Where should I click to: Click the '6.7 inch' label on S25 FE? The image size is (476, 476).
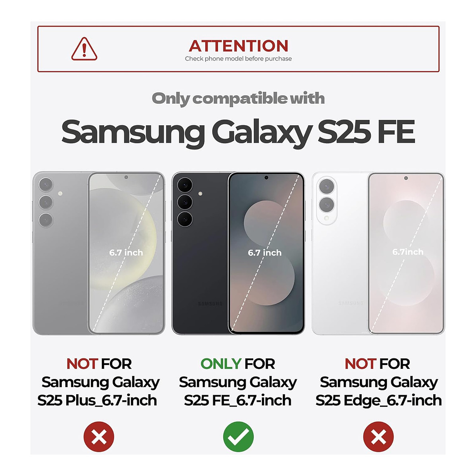tap(265, 253)
